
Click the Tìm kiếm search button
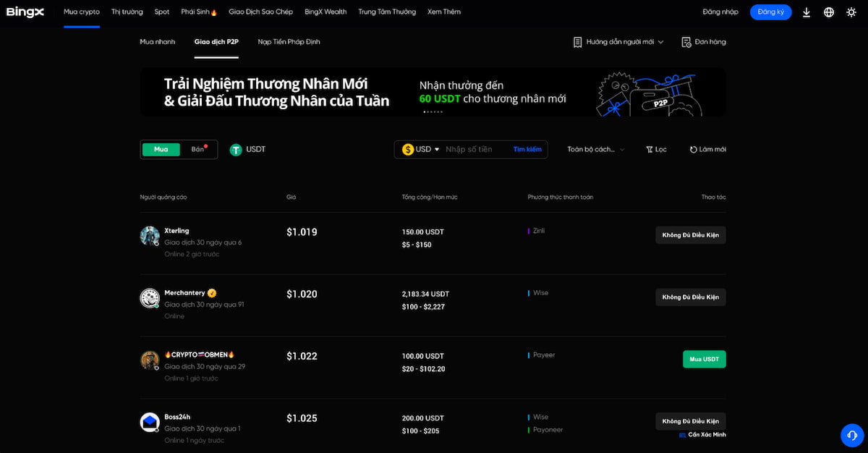pos(527,149)
